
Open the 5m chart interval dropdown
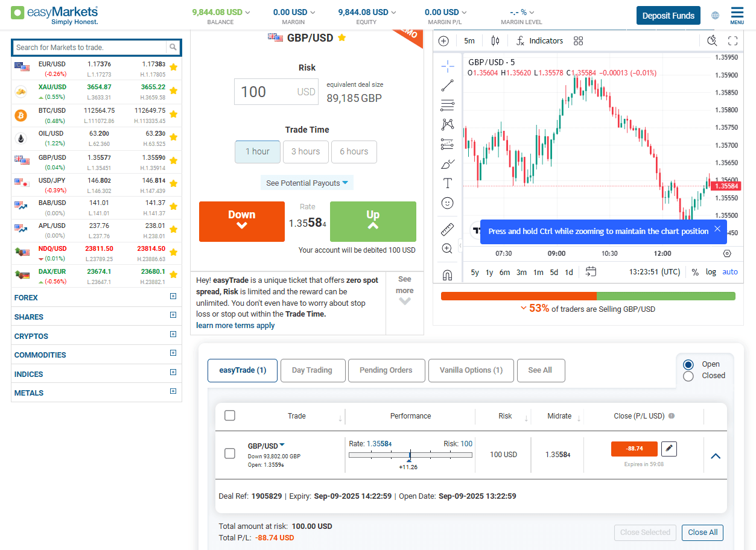tap(469, 41)
